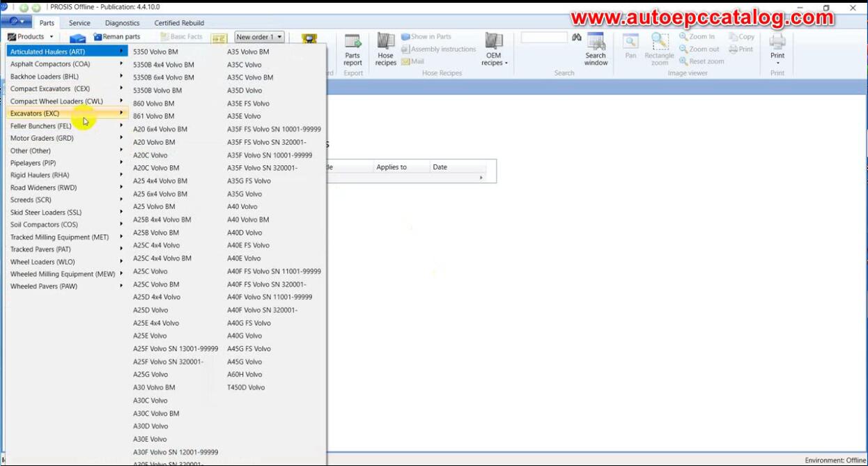868x466 pixels.
Task: Expand Compact Excavators (CEX) submenu
Action: click(67, 88)
